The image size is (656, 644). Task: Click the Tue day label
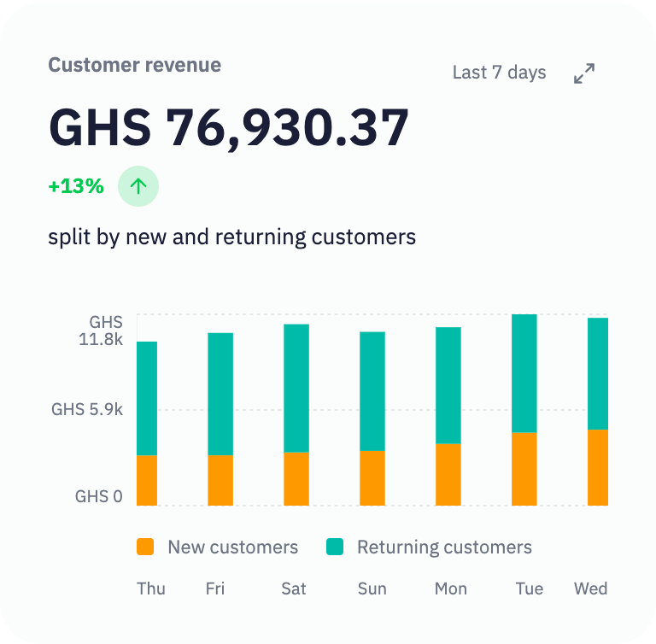pyautogui.click(x=530, y=588)
